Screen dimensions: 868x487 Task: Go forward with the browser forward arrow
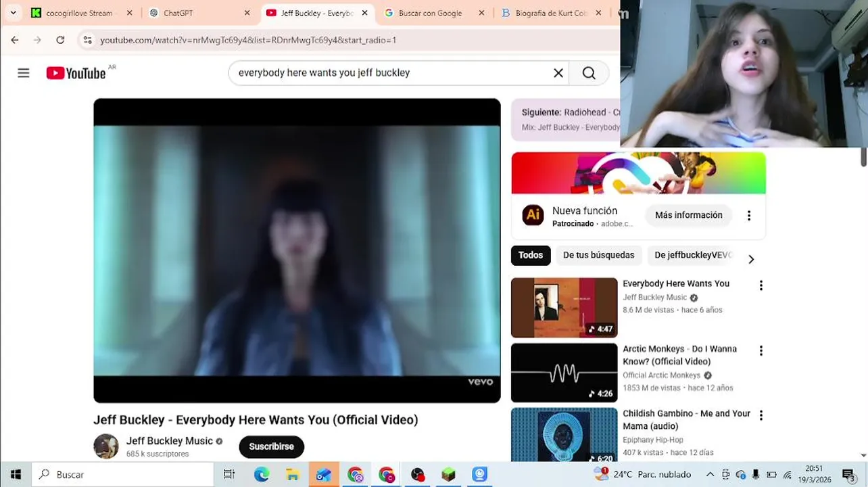(x=37, y=40)
